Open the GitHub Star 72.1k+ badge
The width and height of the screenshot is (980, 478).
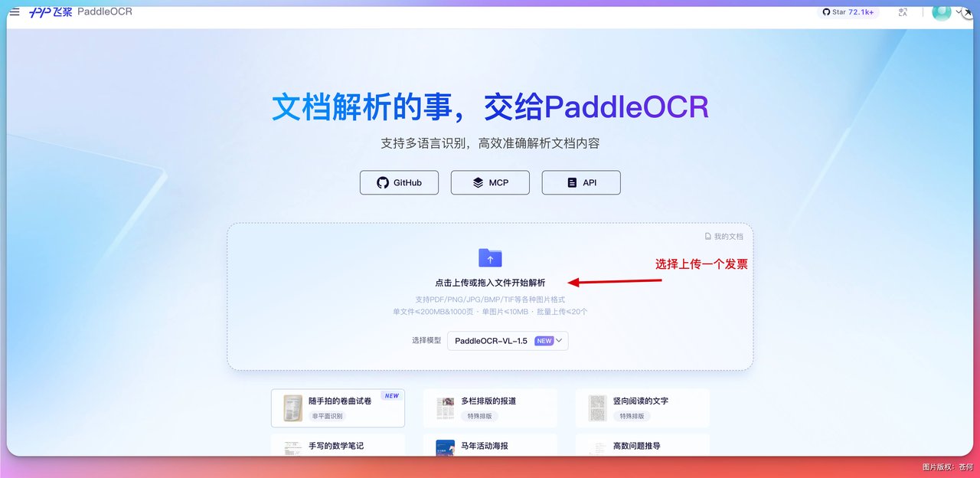coord(850,12)
